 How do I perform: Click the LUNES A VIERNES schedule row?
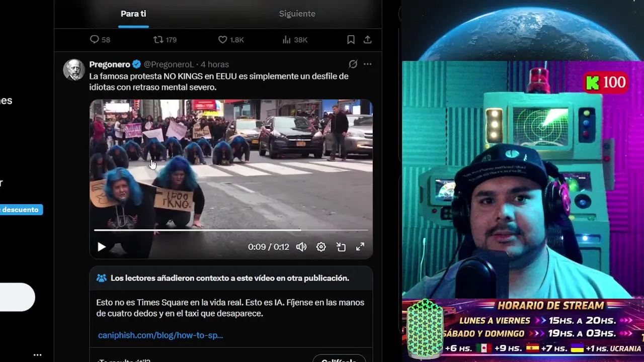[546, 320]
